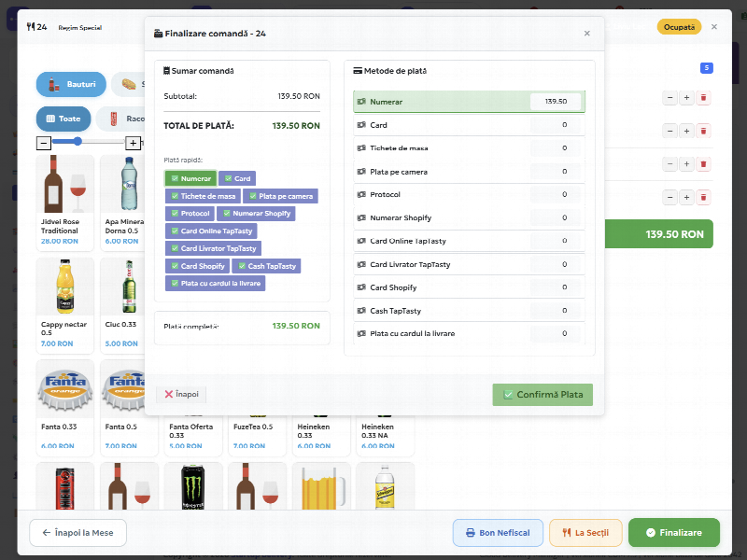Focus the Cash TapTasty amount input
This screenshot has height=560, width=747.
(x=556, y=311)
